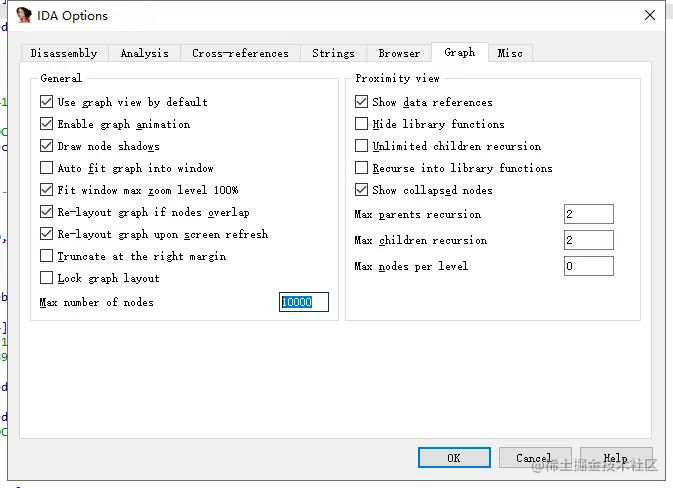This screenshot has width=673, height=488.
Task: Enable Recurse into library functions
Action: tap(361, 167)
